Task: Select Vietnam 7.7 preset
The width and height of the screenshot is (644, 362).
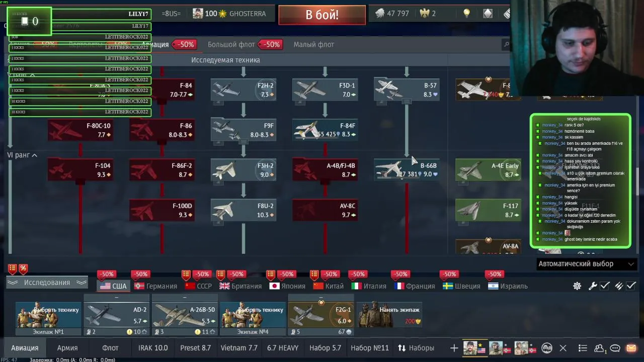Action: (239, 348)
